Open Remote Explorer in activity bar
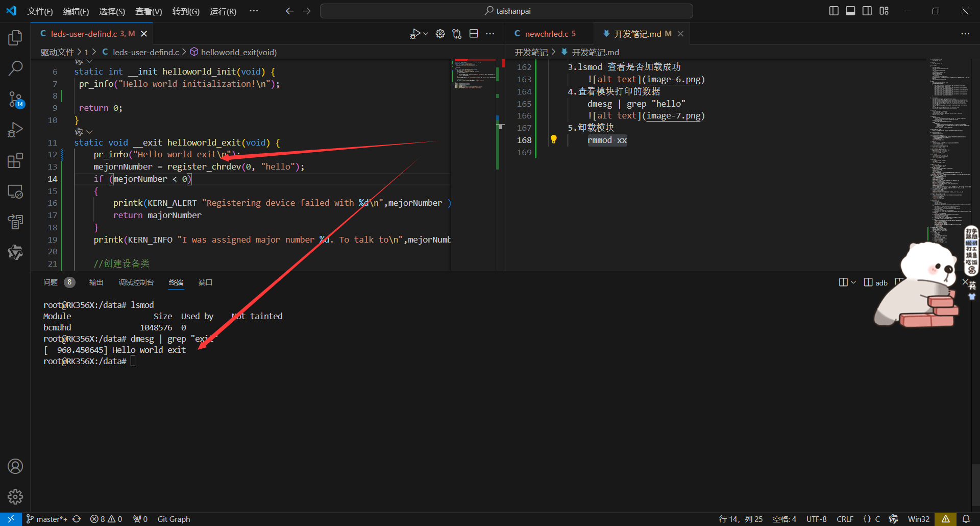This screenshot has height=526, width=980. point(15,192)
